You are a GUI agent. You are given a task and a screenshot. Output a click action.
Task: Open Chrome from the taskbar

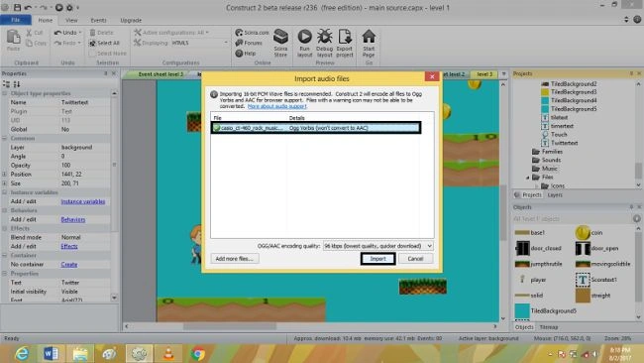pyautogui.click(x=197, y=353)
